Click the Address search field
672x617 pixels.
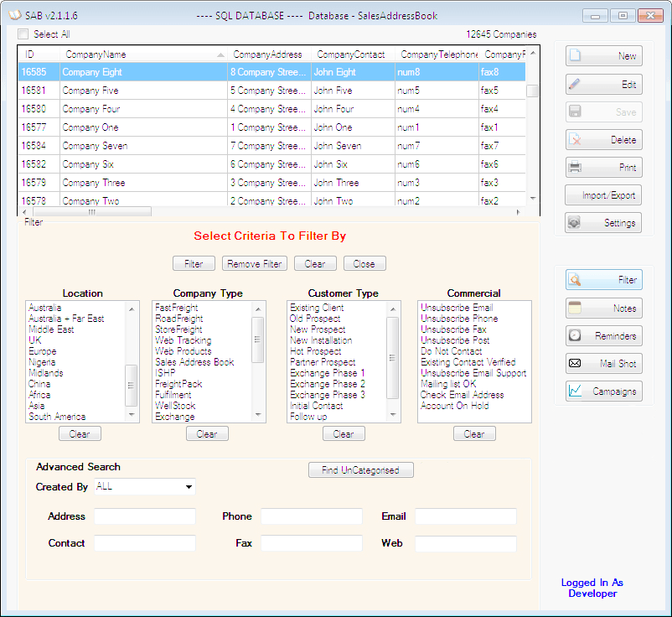click(x=145, y=516)
